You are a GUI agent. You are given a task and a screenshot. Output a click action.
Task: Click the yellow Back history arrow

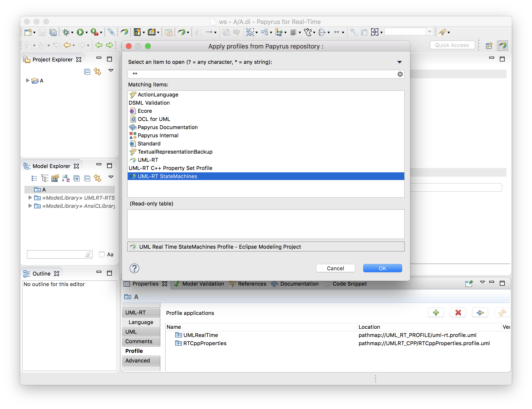(x=67, y=45)
